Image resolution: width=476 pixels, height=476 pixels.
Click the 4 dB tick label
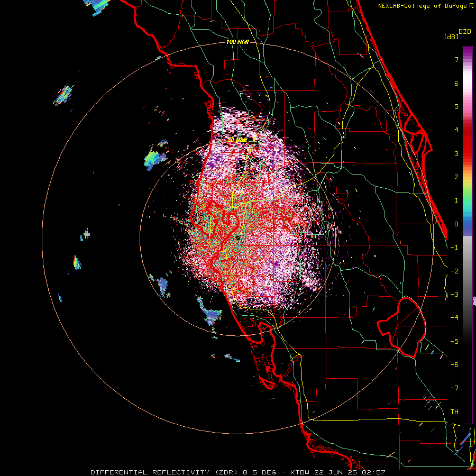(x=456, y=130)
